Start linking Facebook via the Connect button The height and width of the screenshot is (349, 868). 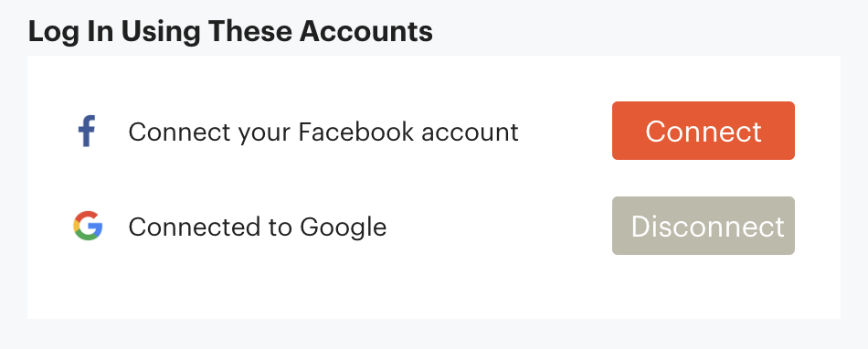pos(703,131)
